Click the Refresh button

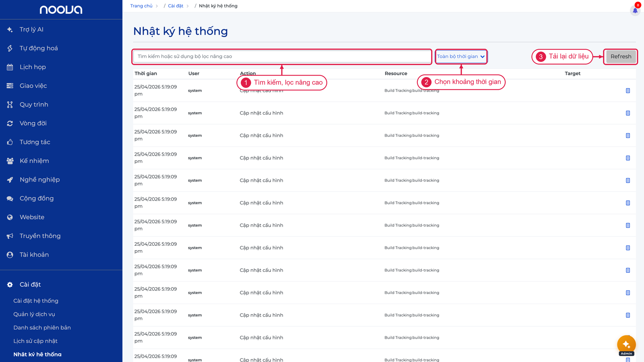pos(621,56)
